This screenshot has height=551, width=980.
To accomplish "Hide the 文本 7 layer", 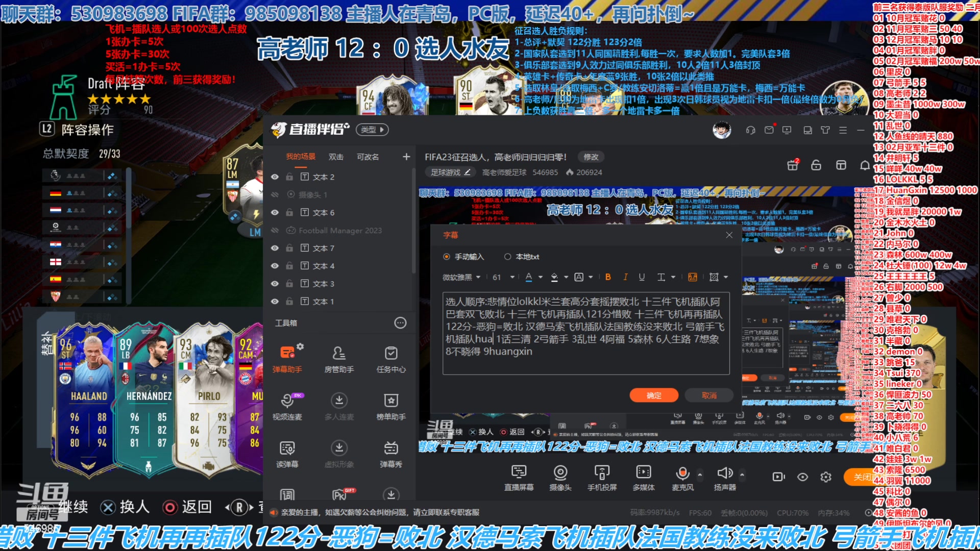I will coord(275,248).
